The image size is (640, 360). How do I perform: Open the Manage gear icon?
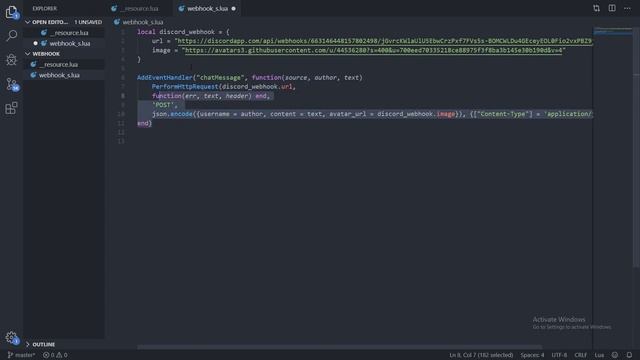(x=11, y=338)
